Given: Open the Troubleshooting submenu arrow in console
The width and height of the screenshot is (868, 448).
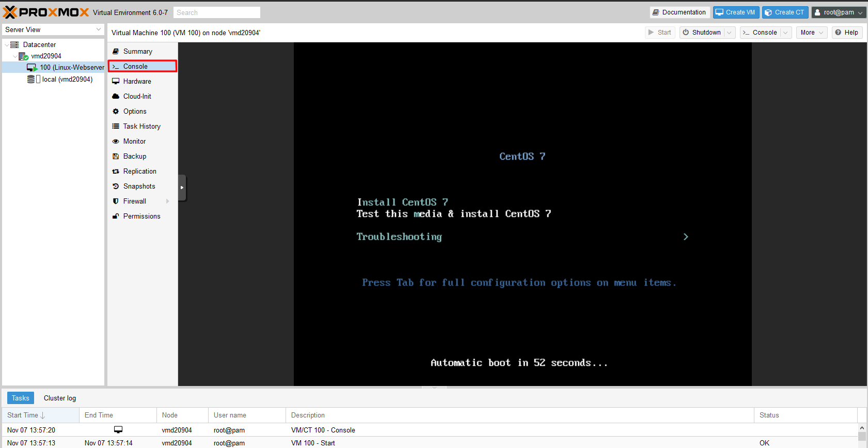Looking at the screenshot, I should point(686,237).
